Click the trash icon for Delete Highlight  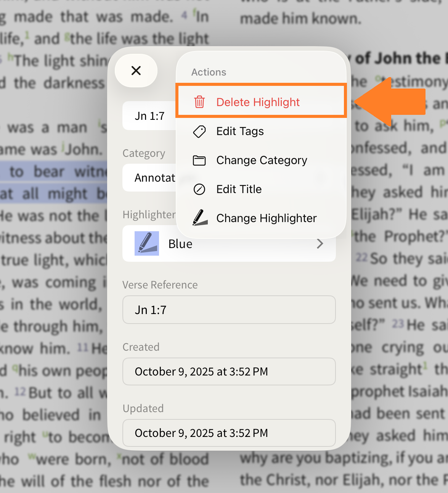click(199, 102)
